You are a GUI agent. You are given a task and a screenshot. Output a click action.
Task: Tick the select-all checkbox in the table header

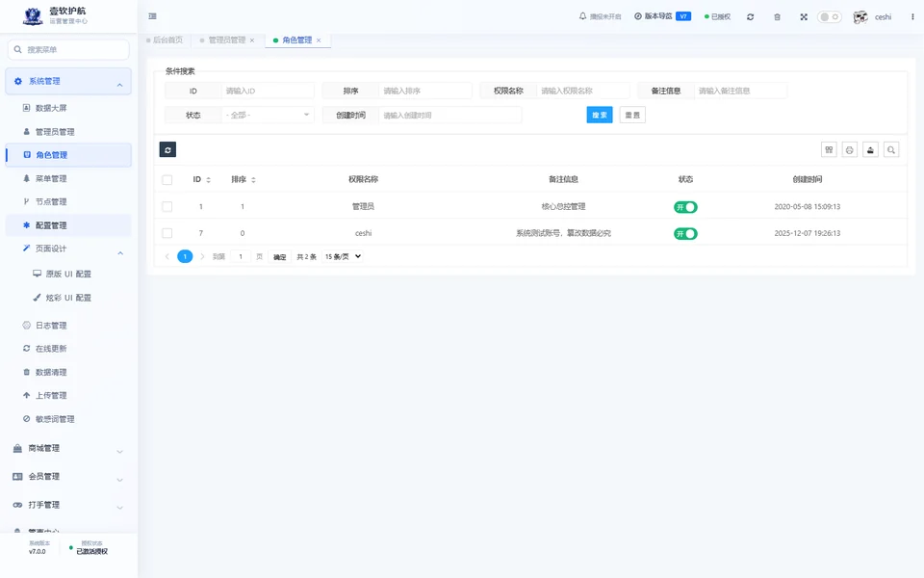click(x=167, y=180)
